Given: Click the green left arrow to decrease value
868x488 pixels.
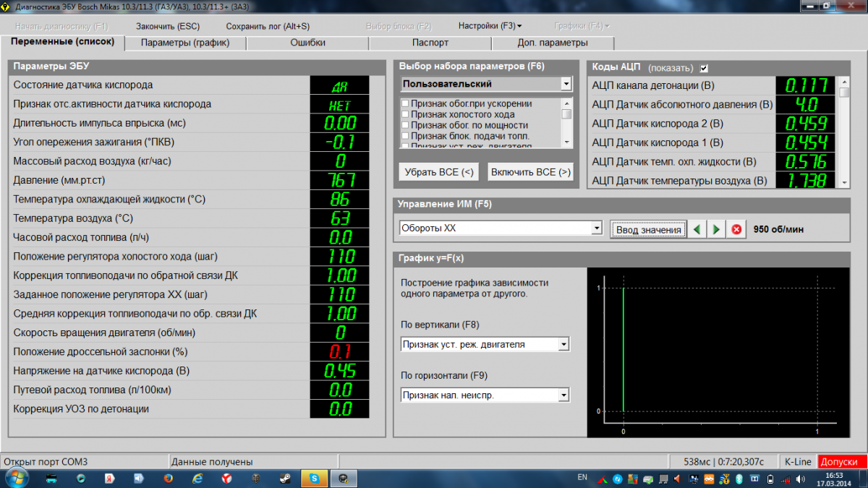Looking at the screenshot, I should pyautogui.click(x=697, y=229).
